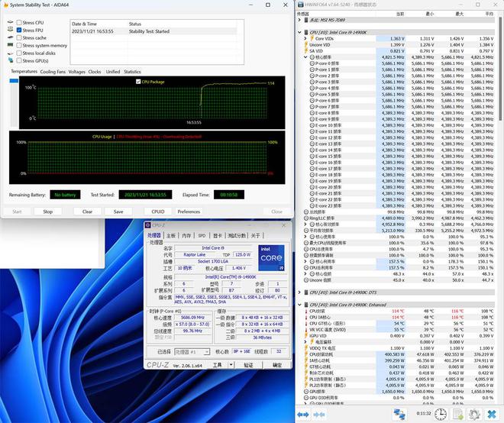Open the 工具 dropdown arrow in CPU-Z

(231, 365)
